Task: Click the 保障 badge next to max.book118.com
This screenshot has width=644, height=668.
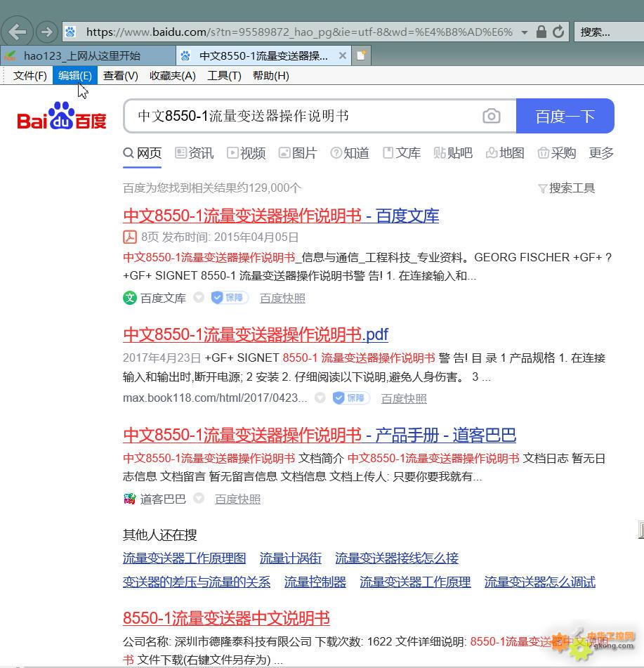Action: tap(351, 398)
